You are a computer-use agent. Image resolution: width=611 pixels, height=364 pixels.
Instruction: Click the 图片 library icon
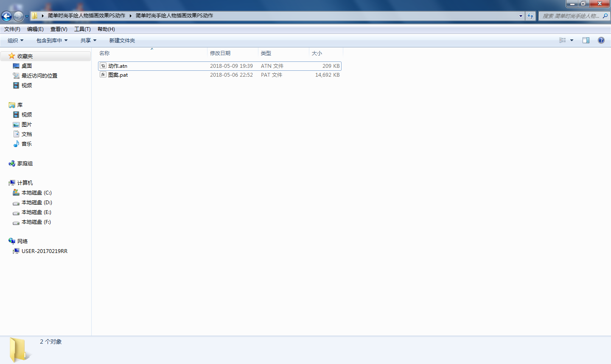click(16, 125)
